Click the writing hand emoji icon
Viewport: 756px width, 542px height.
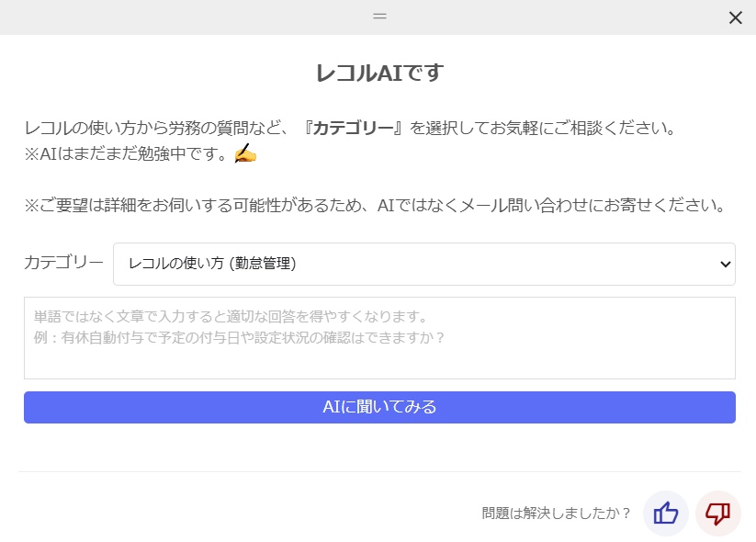(x=244, y=154)
